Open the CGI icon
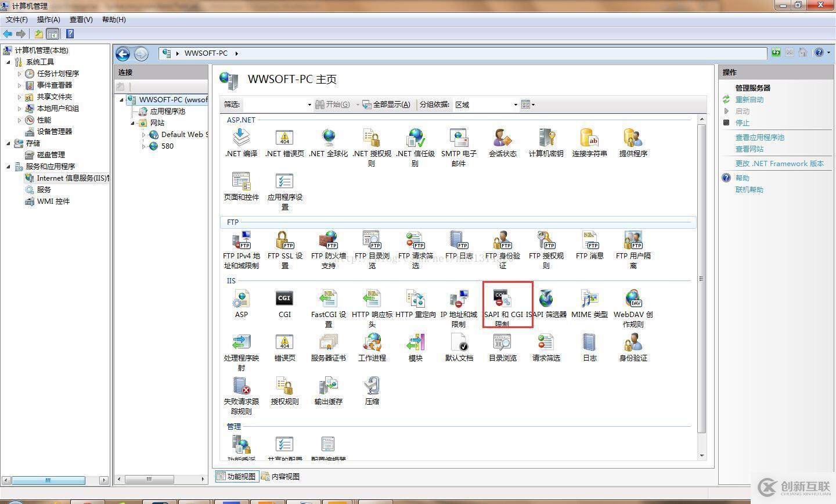The height and width of the screenshot is (504, 836). pos(284,304)
